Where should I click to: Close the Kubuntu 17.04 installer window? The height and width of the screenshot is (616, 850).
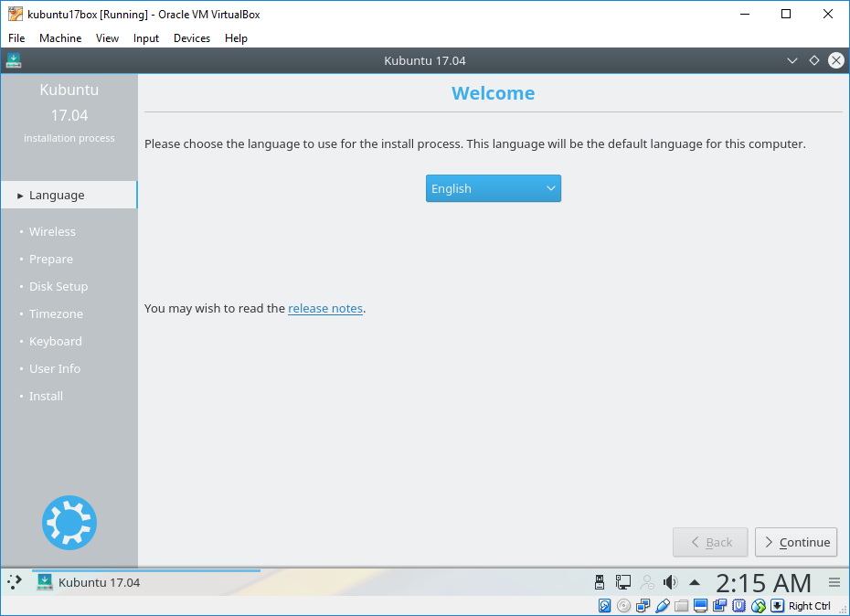[x=836, y=60]
